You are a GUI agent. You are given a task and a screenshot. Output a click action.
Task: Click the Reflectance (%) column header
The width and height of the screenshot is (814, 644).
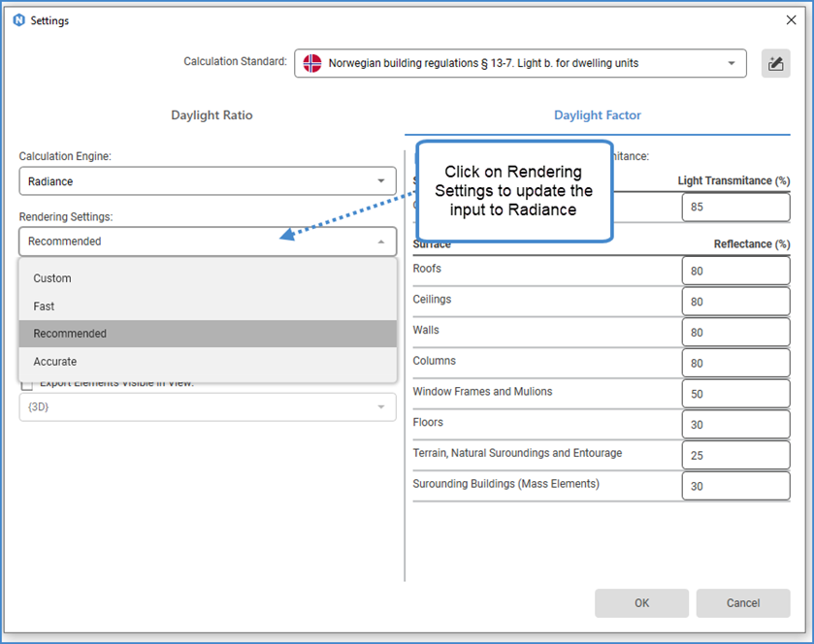(752, 243)
